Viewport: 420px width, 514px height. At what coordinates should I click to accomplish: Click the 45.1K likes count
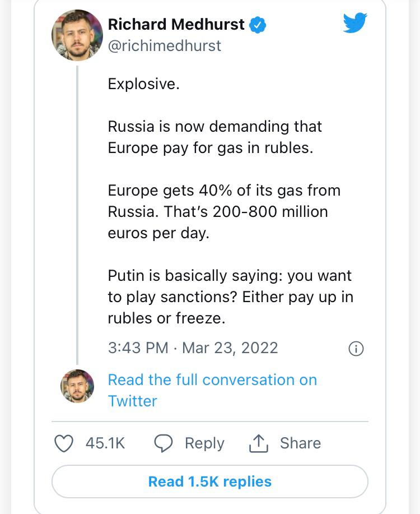(105, 443)
